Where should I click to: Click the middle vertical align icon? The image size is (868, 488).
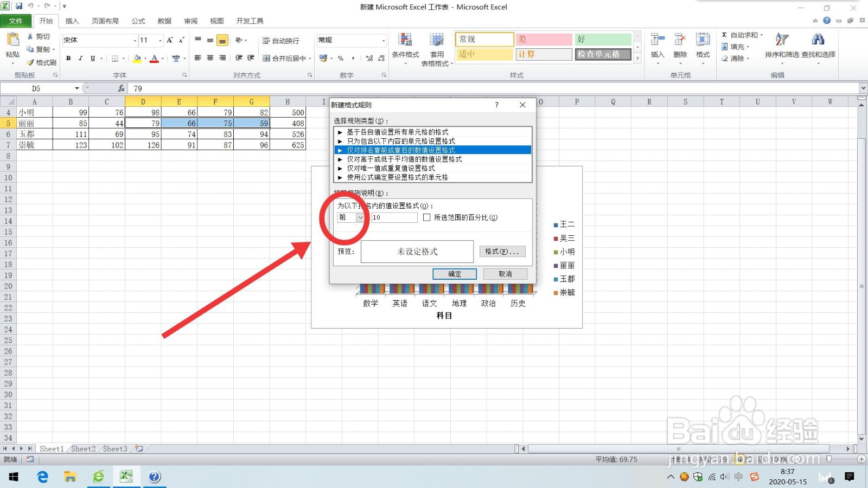(210, 40)
